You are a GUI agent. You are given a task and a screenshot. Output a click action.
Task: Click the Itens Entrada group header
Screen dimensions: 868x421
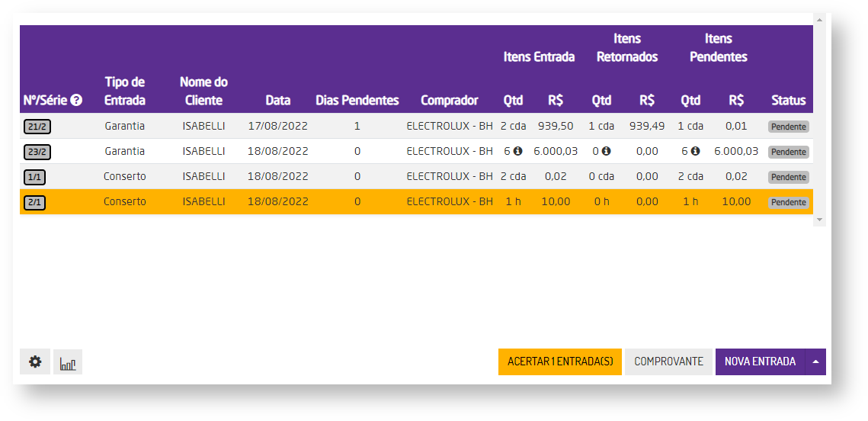pos(539,57)
